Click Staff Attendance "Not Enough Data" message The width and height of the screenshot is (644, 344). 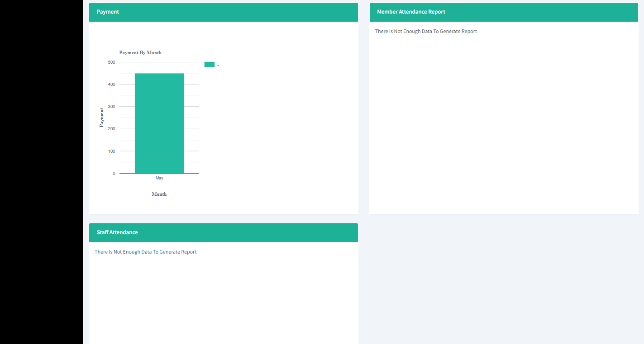[x=146, y=252]
